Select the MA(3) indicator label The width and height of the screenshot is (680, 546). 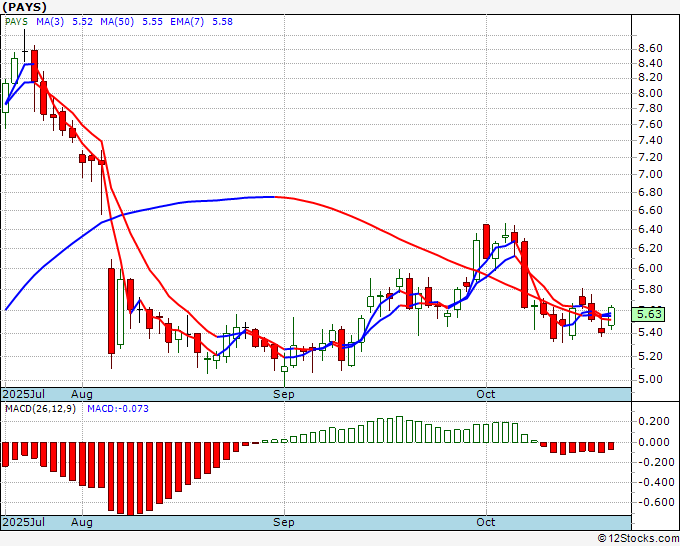click(50, 22)
